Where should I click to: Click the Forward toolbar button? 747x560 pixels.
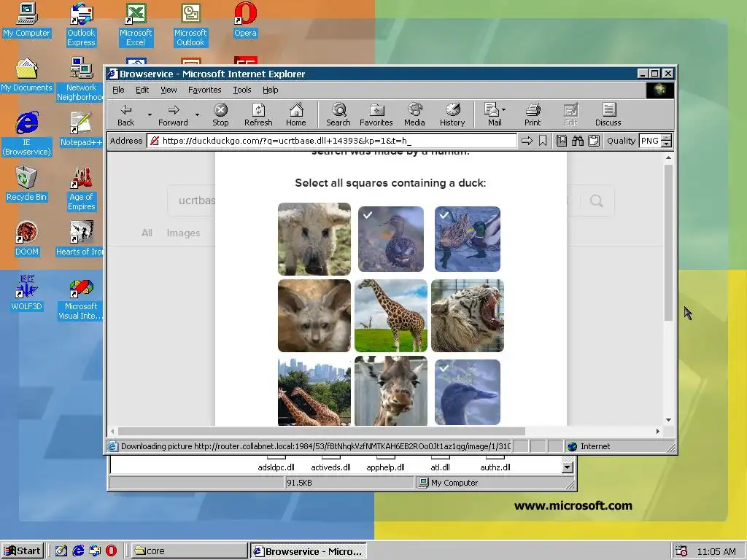pos(174,115)
